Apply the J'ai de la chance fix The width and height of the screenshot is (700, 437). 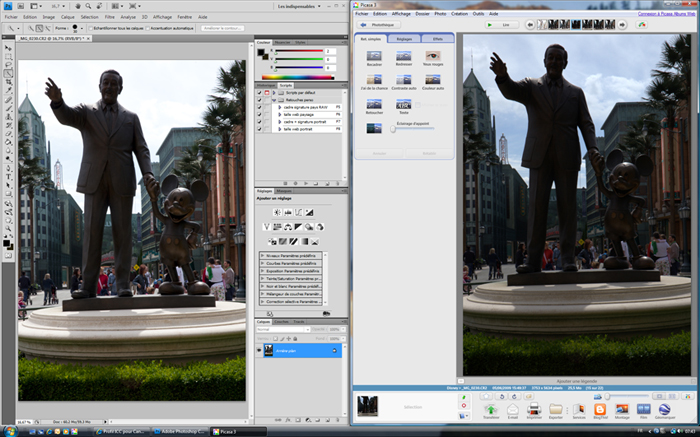[x=374, y=79]
